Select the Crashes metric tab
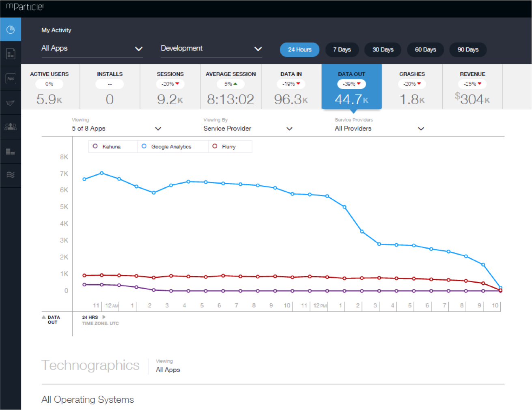Screen dimensions: 532x410 tap(412, 87)
